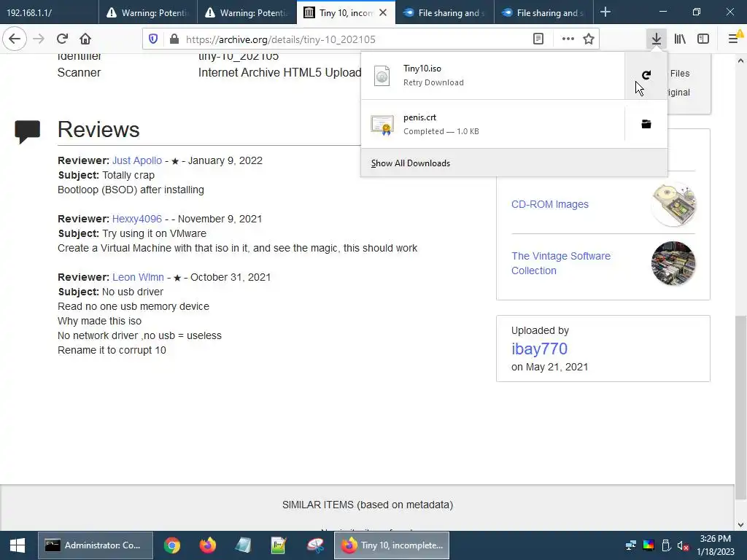
Task: Open the Firefox hamburger menu
Action: pos(734,39)
